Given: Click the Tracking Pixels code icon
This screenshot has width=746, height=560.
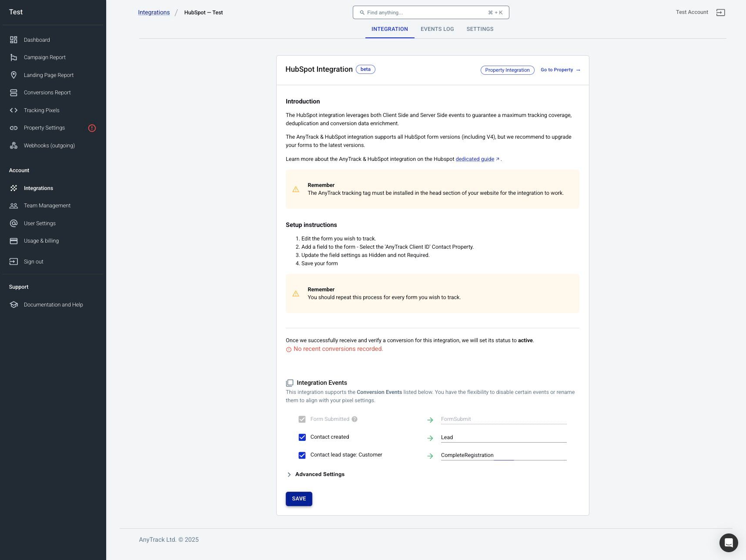Looking at the screenshot, I should click(x=13, y=110).
